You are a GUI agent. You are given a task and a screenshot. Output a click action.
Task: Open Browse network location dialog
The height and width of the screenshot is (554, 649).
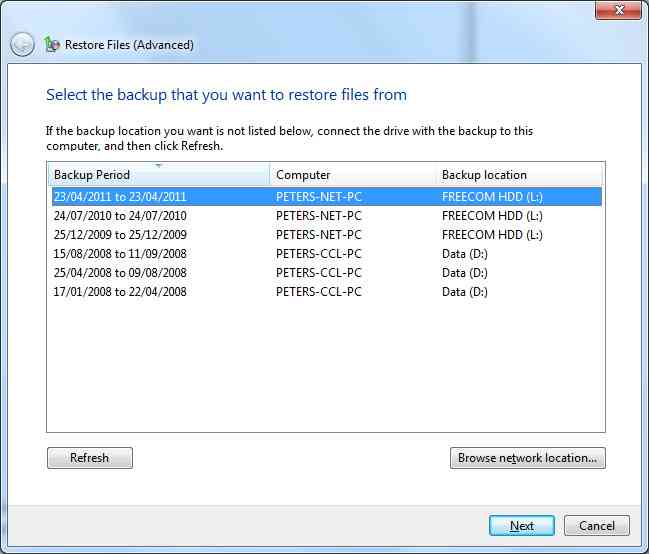click(528, 458)
